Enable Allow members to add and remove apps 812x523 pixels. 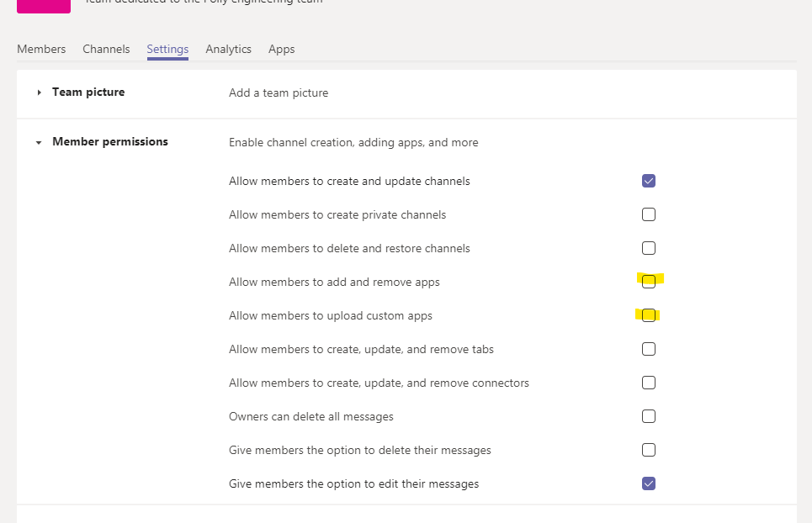648,282
